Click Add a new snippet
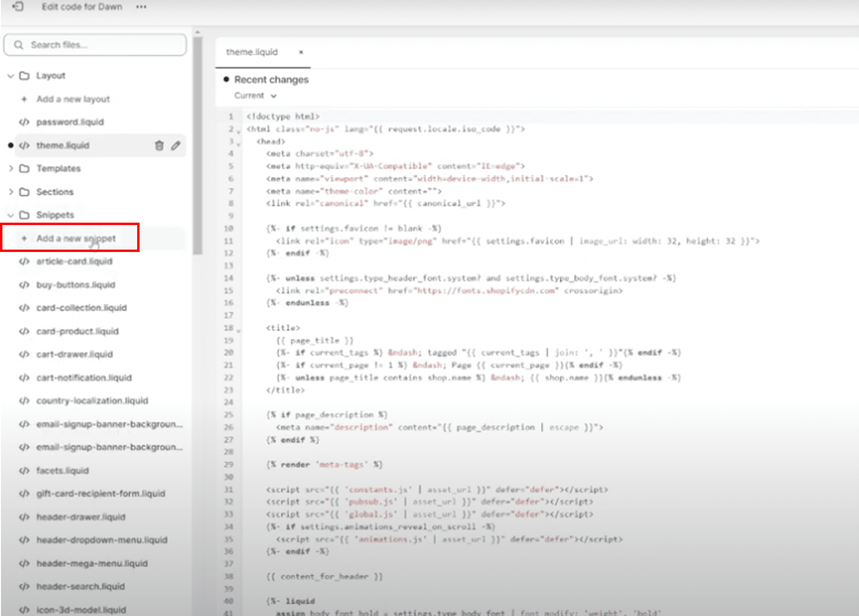The image size is (859, 616). click(76, 239)
